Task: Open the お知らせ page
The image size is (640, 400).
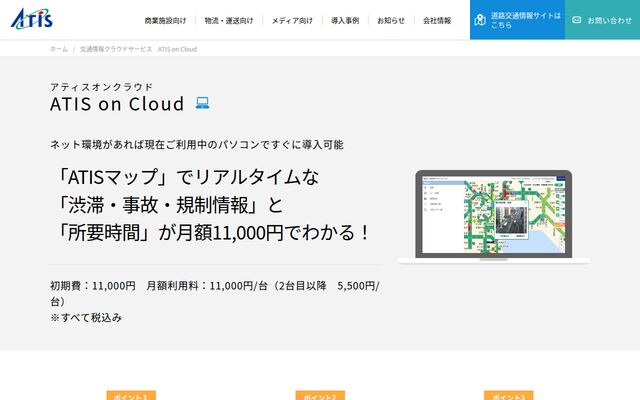Action: point(391,20)
